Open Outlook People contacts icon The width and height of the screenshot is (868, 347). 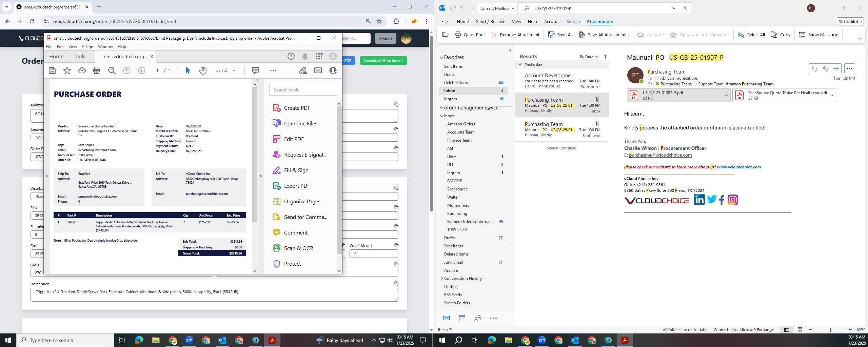(477, 318)
